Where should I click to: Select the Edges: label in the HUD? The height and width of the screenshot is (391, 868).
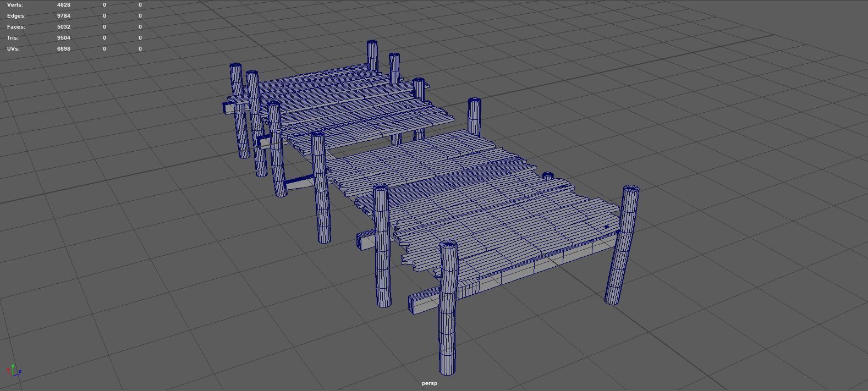coord(17,15)
